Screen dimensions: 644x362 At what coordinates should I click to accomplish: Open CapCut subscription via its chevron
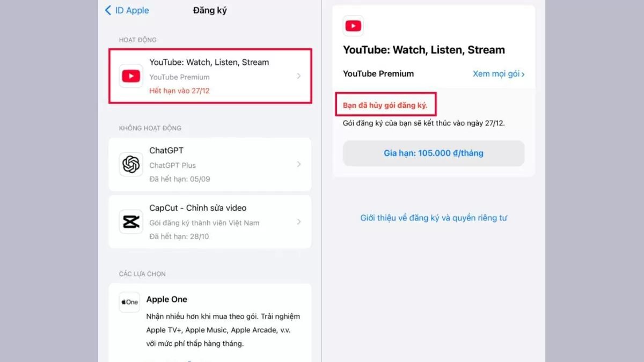pos(299,221)
